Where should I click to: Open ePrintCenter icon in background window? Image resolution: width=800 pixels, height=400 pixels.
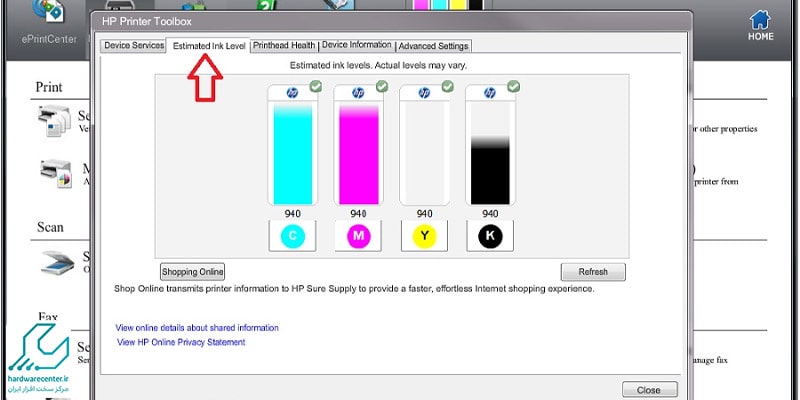click(49, 21)
